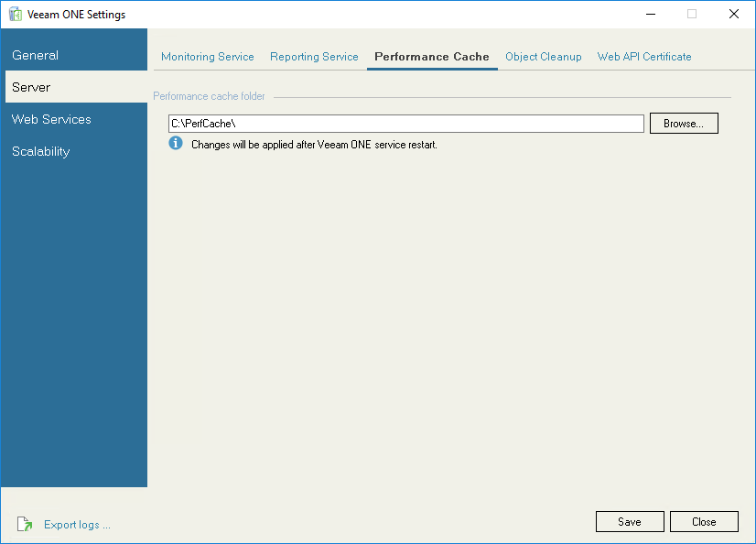The width and height of the screenshot is (756, 544).
Task: Click the Export logs document icon
Action: [24, 524]
